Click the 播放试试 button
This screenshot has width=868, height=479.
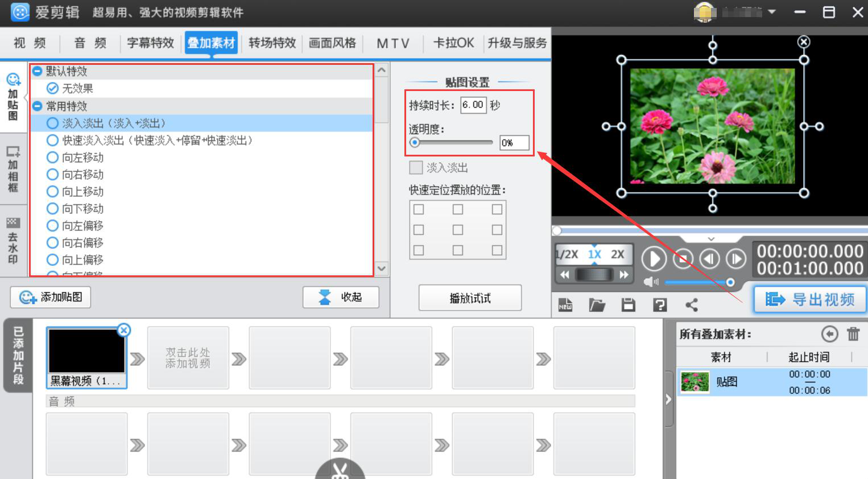470,298
